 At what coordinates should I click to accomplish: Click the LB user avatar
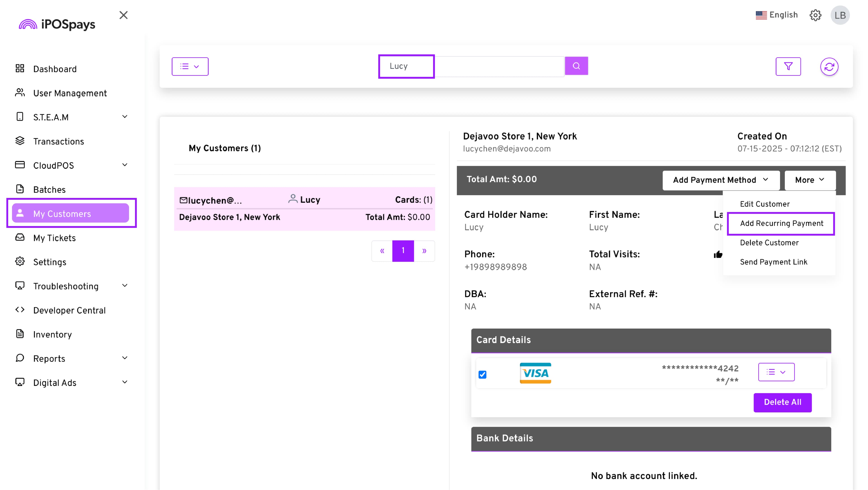(x=840, y=15)
